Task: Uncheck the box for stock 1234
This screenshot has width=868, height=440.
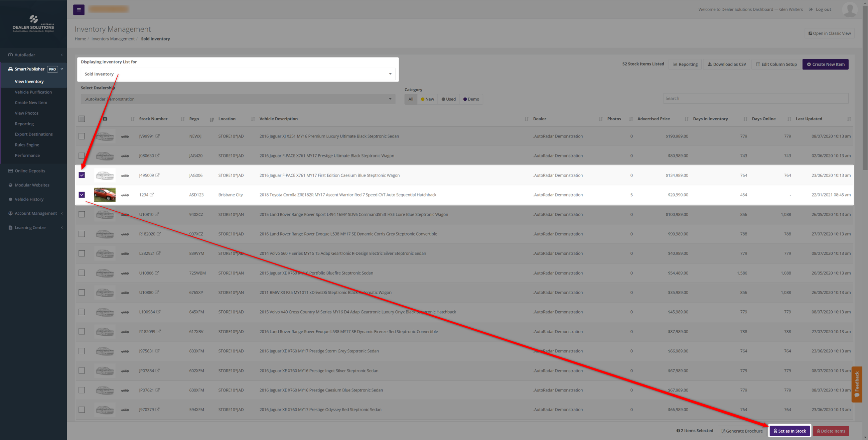Action: tap(82, 195)
